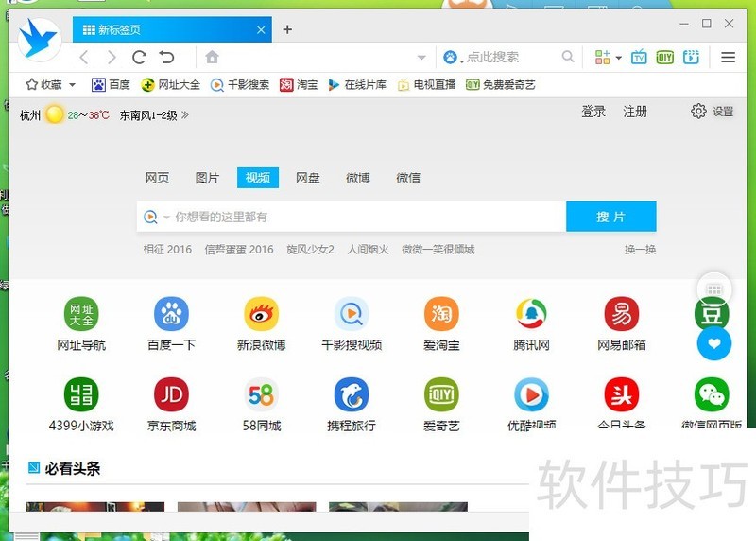Open the 新浪微博 site icon
This screenshot has height=541, width=756.
(262, 314)
